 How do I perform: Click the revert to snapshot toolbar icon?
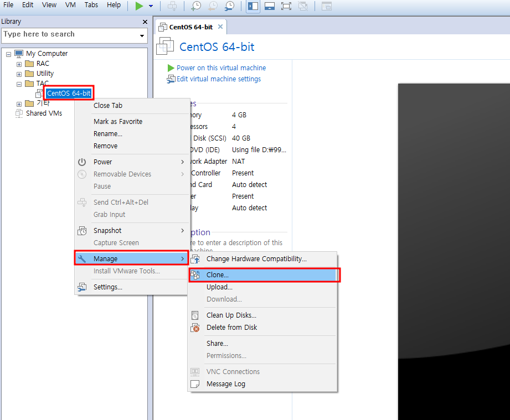213,6
